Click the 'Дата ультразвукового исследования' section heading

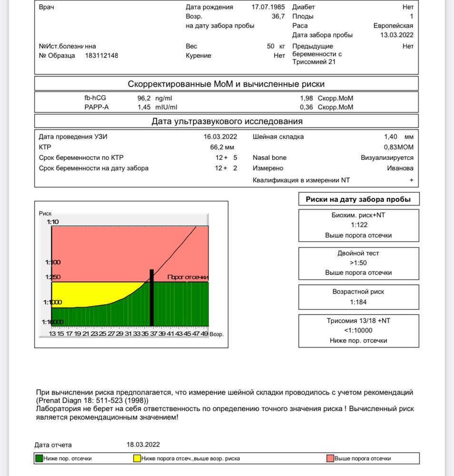tap(226, 121)
